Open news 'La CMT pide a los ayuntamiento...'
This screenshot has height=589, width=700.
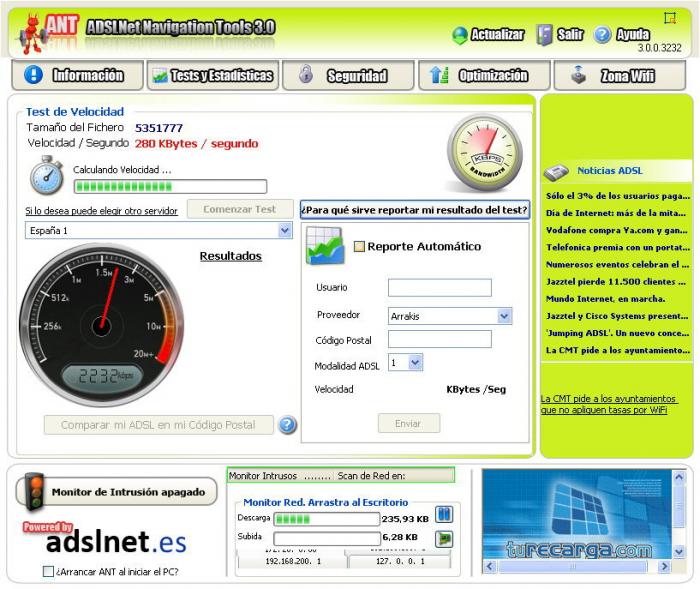coord(618,351)
